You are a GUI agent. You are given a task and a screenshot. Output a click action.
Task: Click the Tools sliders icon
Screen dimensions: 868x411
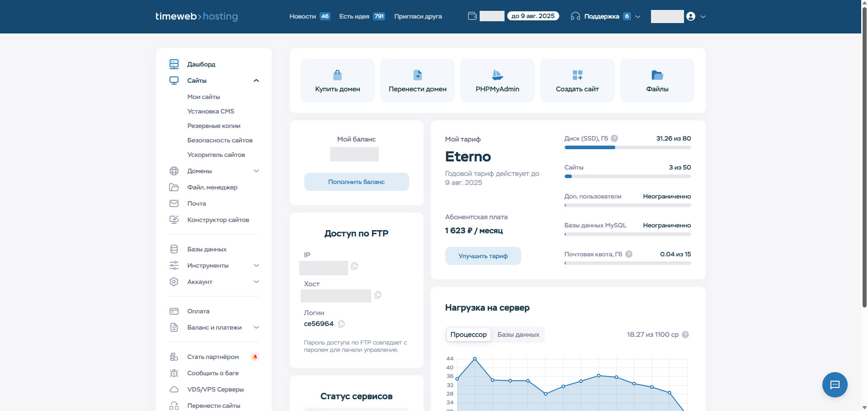174,265
